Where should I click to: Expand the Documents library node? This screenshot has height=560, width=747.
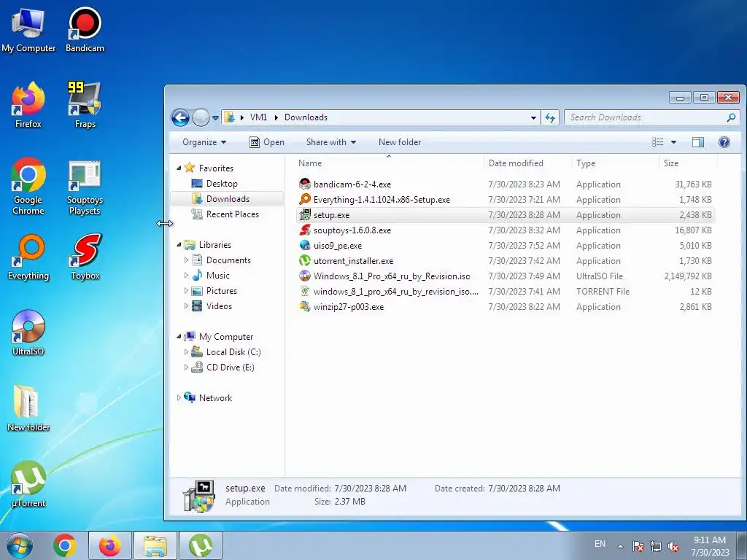click(x=186, y=260)
